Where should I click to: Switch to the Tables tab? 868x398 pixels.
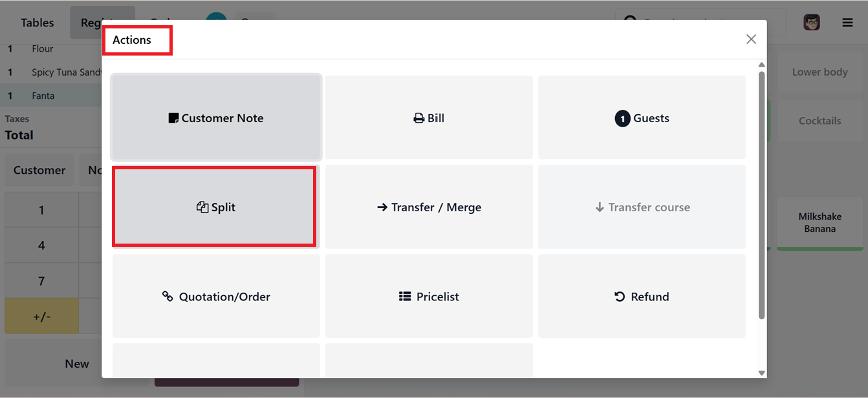click(38, 23)
